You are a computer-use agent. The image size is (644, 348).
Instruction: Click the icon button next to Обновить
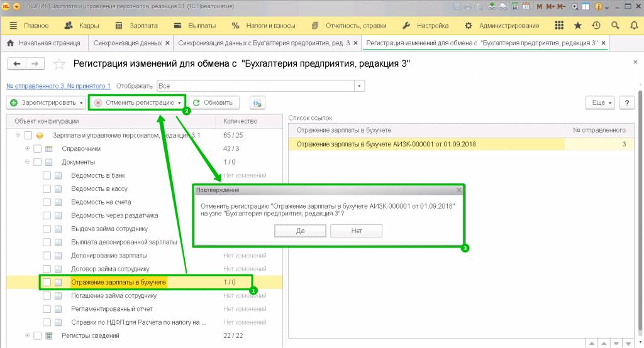tap(257, 102)
